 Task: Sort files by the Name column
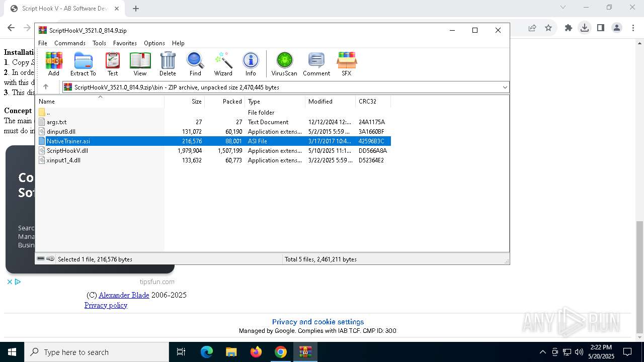(100, 101)
